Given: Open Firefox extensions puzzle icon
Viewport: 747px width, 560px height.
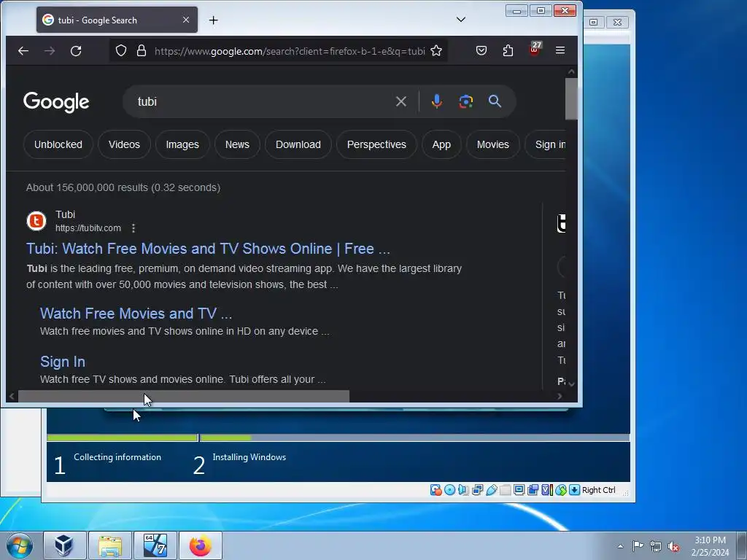Looking at the screenshot, I should pos(508,50).
